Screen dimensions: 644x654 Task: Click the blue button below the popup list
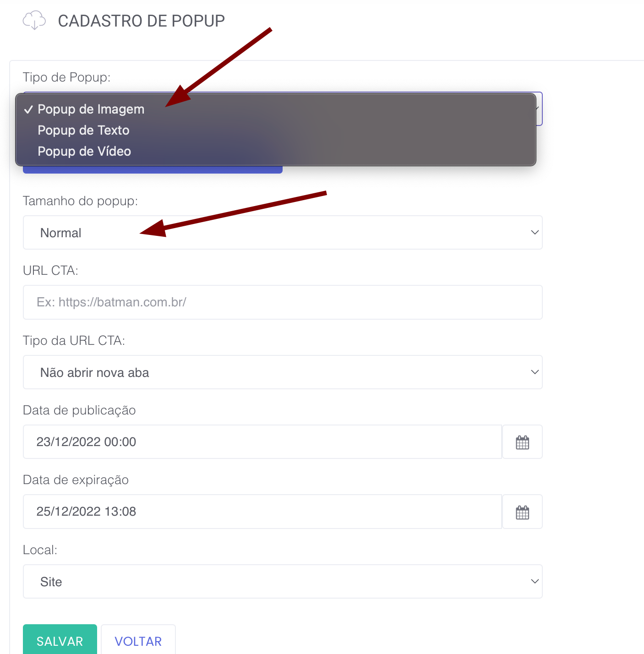click(x=153, y=170)
